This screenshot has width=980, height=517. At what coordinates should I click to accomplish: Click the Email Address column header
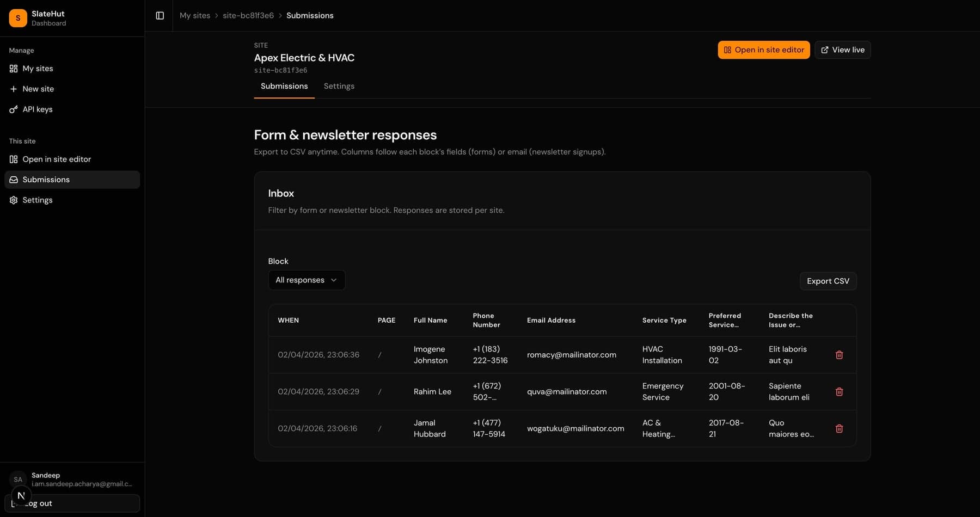tap(551, 321)
